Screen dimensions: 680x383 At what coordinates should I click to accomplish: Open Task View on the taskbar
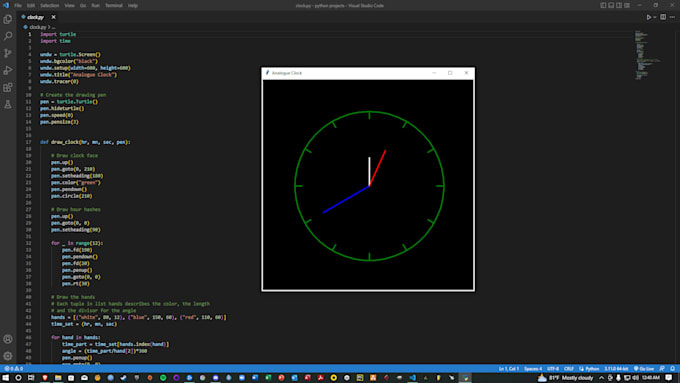pos(31,378)
